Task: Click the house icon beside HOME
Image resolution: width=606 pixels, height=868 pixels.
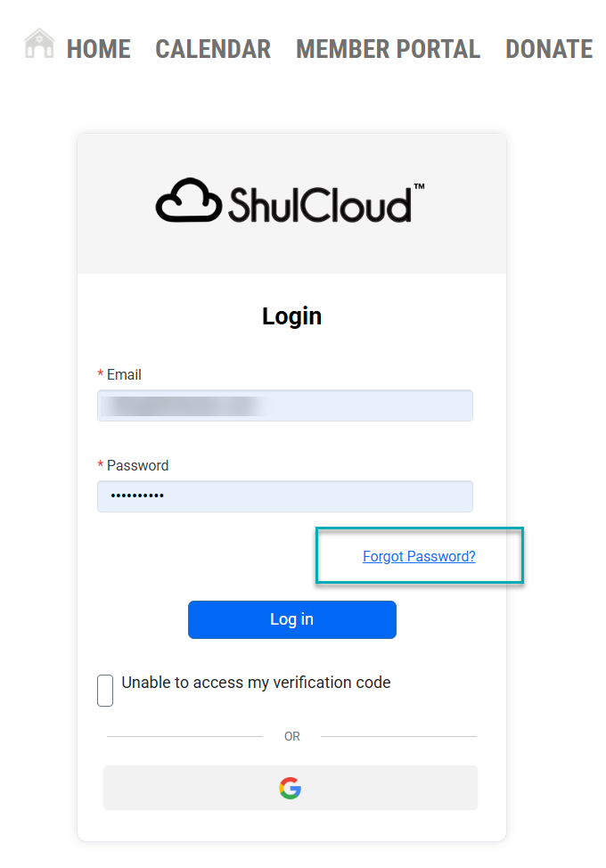Action: pos(39,44)
